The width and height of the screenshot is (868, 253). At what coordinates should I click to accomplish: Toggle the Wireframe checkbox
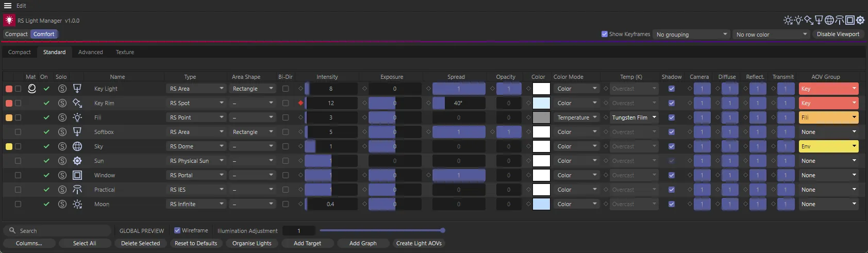click(x=177, y=230)
